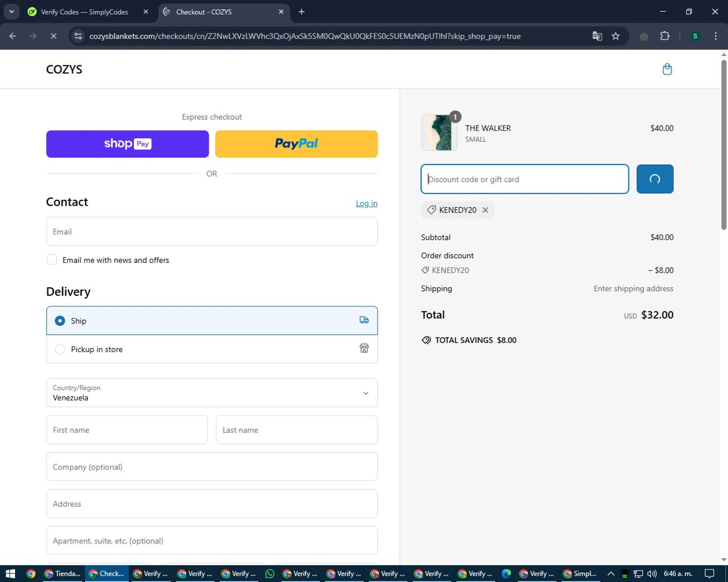The image size is (728, 582).
Task: Click the Company (optional) field
Action: tap(212, 467)
